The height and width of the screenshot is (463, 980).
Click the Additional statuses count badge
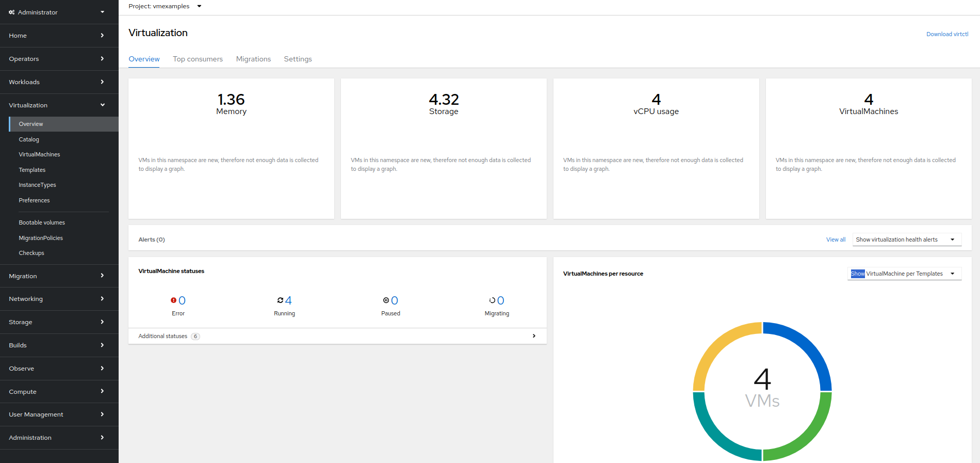pos(195,337)
